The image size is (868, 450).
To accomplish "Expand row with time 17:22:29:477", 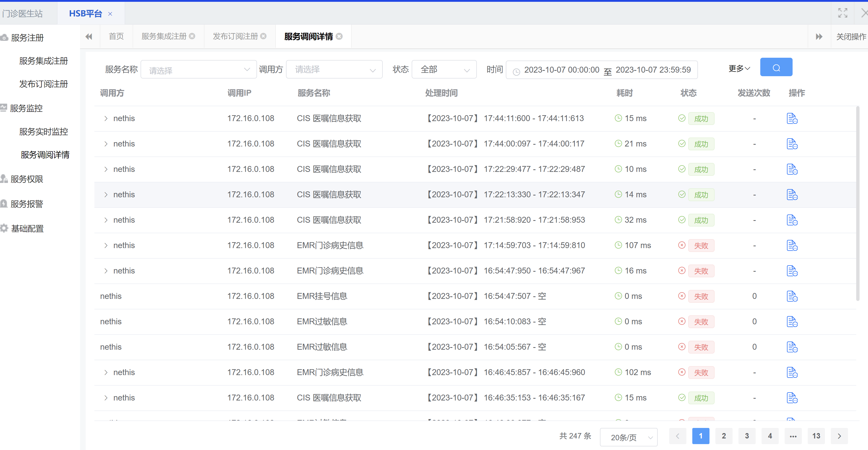I will click(106, 169).
